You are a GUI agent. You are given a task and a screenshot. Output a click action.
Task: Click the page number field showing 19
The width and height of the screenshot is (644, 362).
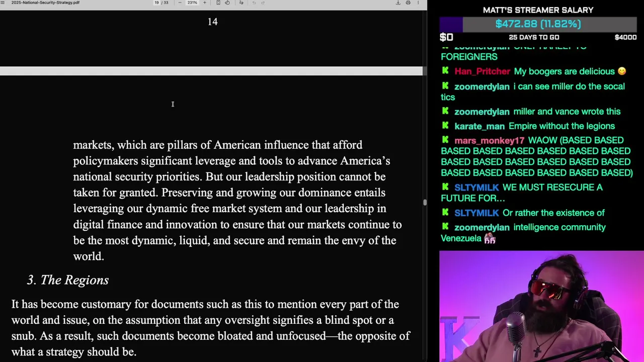click(x=156, y=3)
